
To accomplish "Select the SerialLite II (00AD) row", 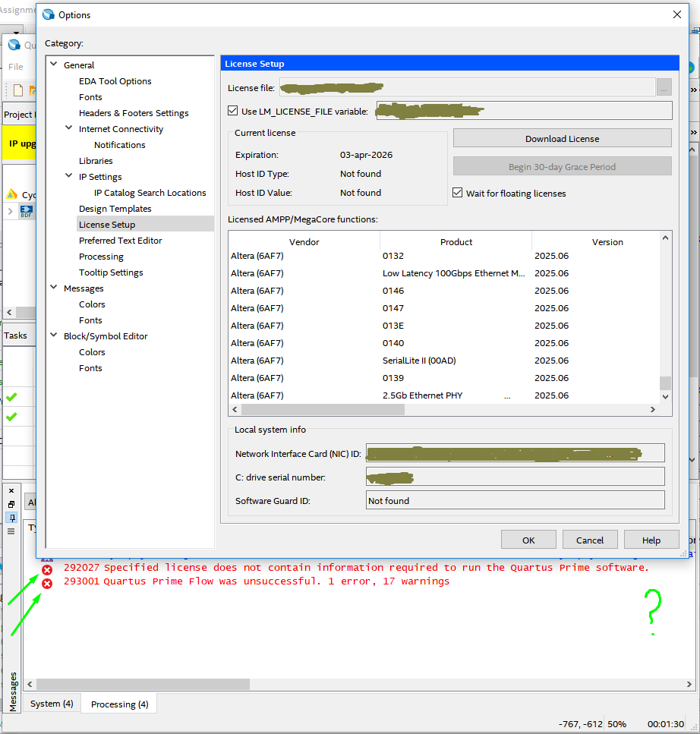I will pyautogui.click(x=444, y=361).
